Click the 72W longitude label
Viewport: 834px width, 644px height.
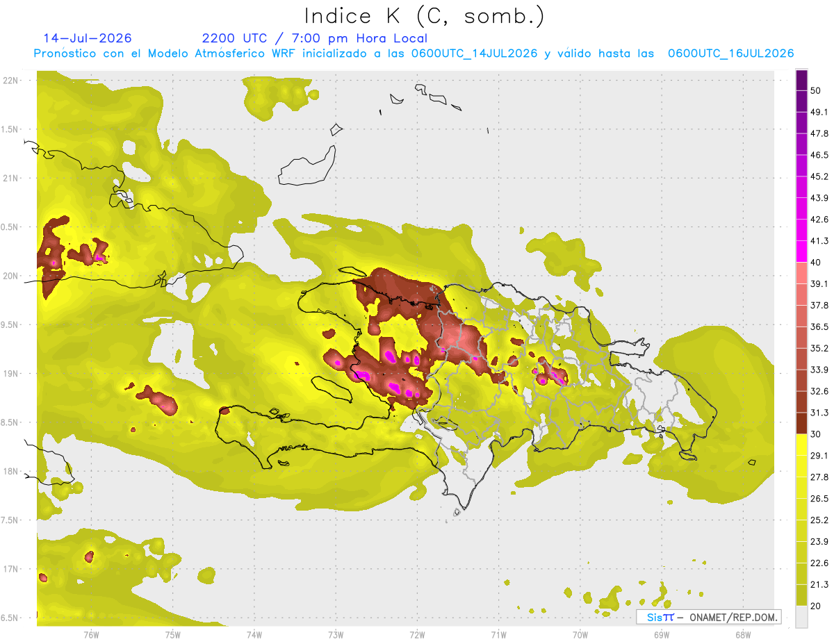coord(417,634)
